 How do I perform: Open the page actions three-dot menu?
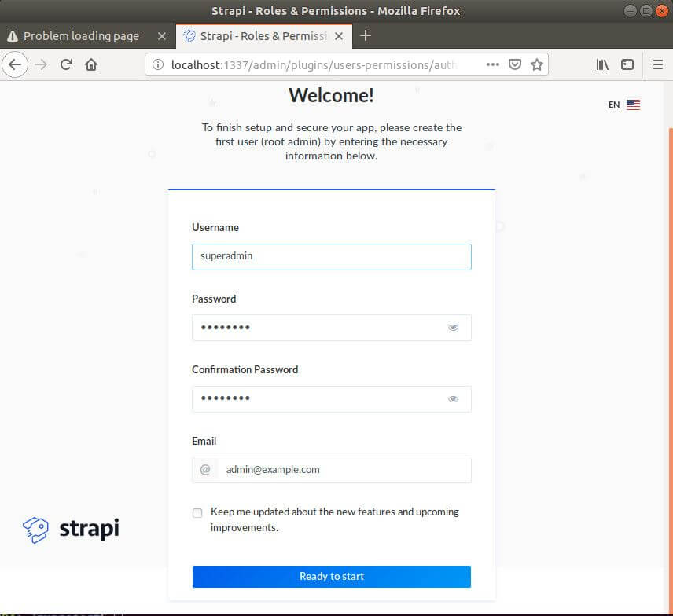click(493, 64)
